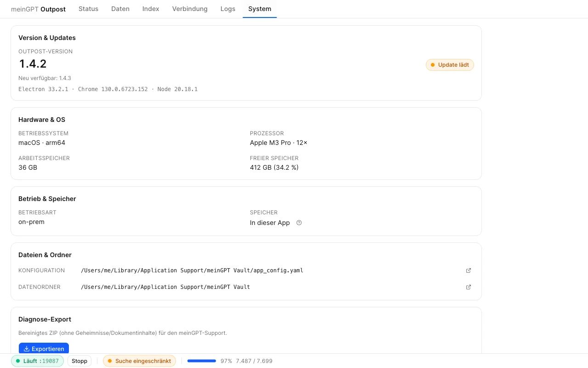Click the meinGPT Outpost app title
588x368 pixels.
coord(38,9)
